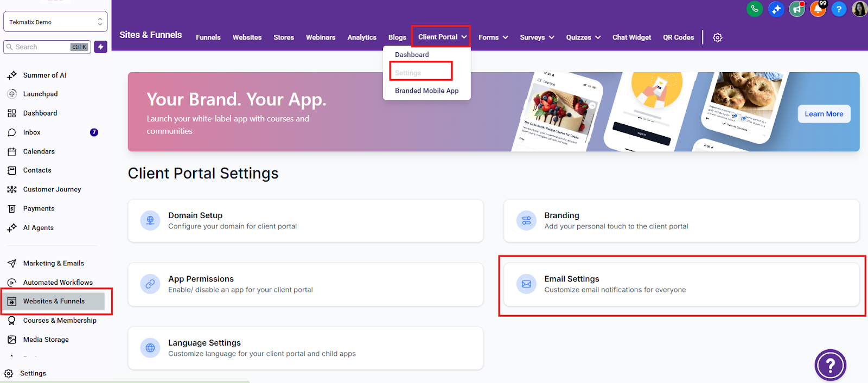868x383 pixels.
Task: Open the Domain Setup settings card
Action: 305,221
